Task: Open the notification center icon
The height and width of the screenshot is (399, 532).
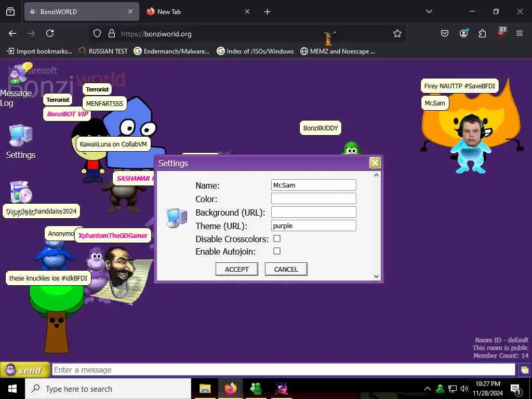Action: click(516, 389)
